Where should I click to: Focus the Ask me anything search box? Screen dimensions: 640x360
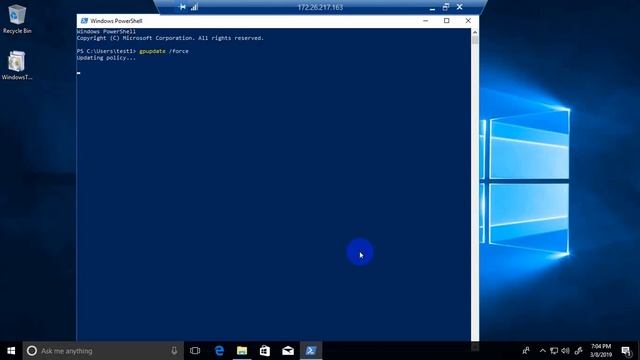103,351
